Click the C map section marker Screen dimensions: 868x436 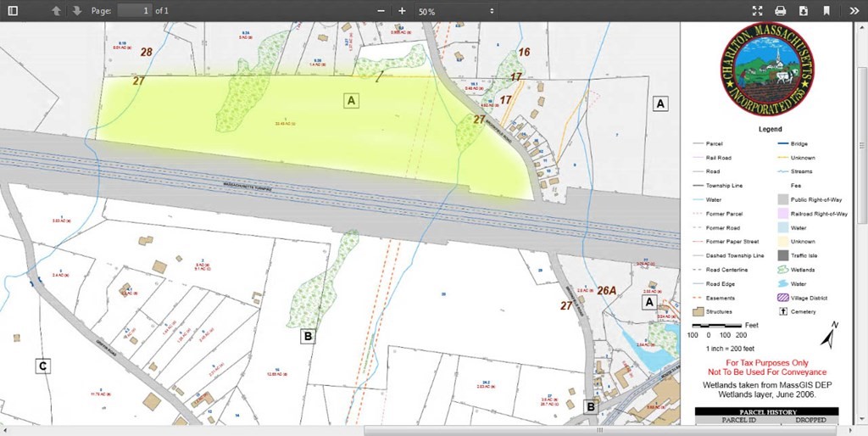pyautogui.click(x=42, y=366)
